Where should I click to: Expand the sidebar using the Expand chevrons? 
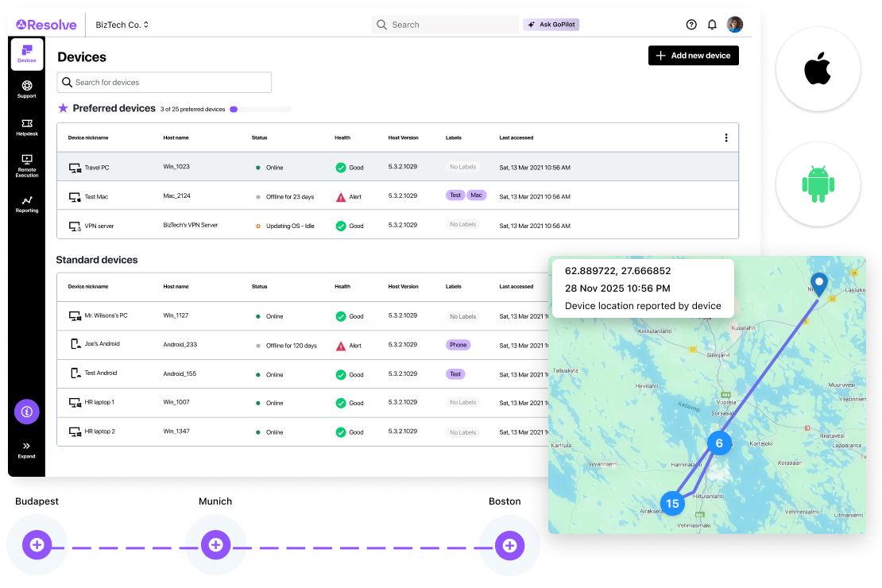[x=26, y=447]
